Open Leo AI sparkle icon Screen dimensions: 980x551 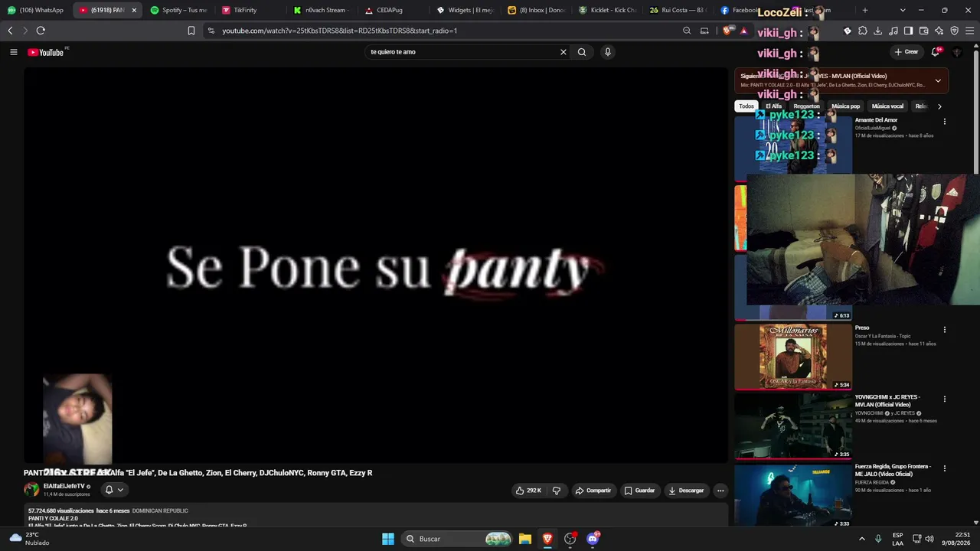pyautogui.click(x=939, y=31)
